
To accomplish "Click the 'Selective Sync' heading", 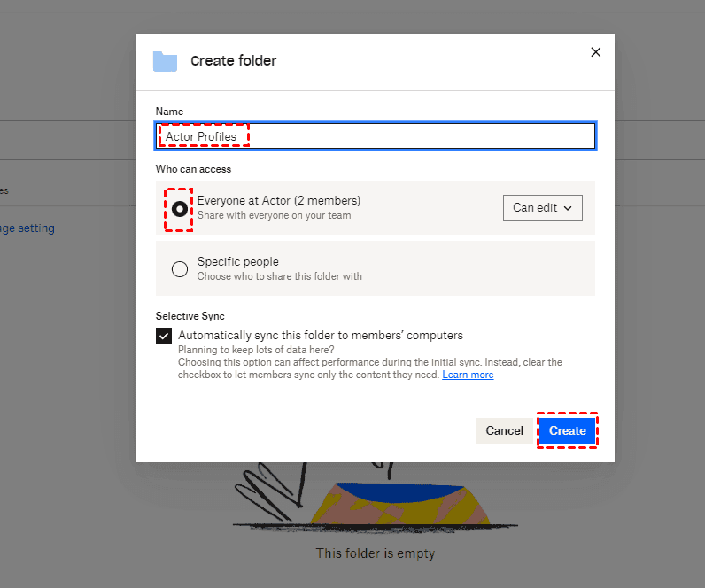I will coord(190,316).
